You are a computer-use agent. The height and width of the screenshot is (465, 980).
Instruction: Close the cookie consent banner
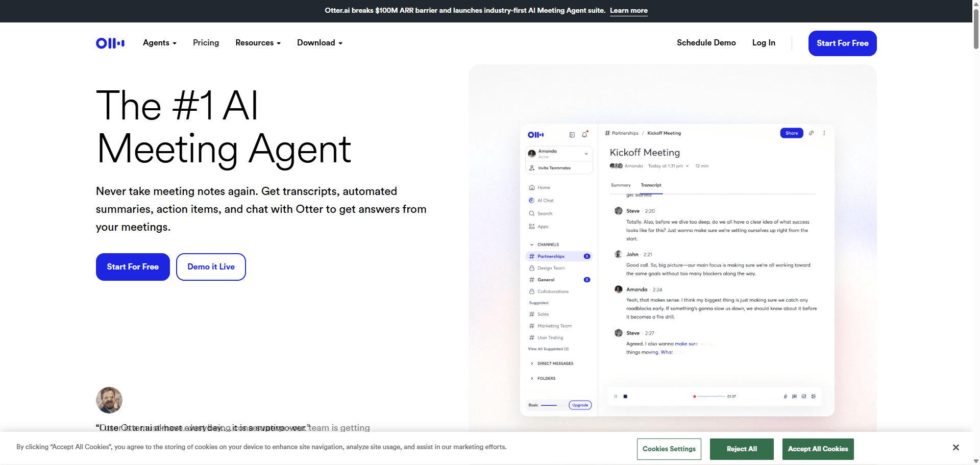pyautogui.click(x=956, y=448)
